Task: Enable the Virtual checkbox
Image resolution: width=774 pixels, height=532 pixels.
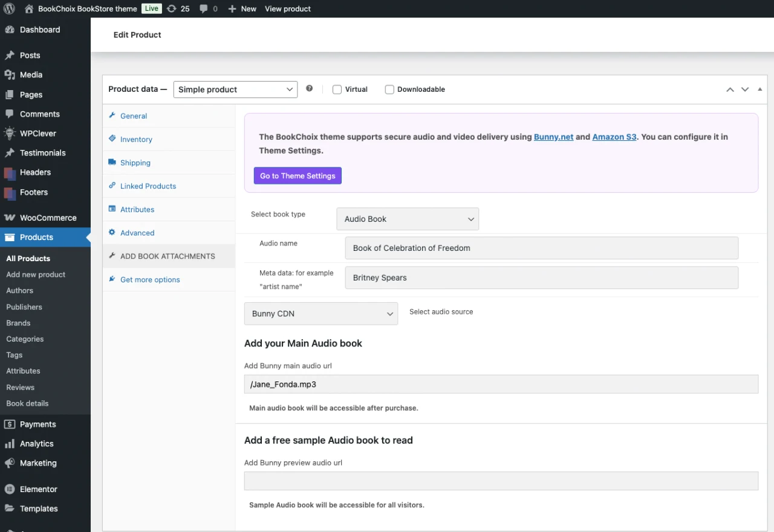Action: (x=337, y=89)
